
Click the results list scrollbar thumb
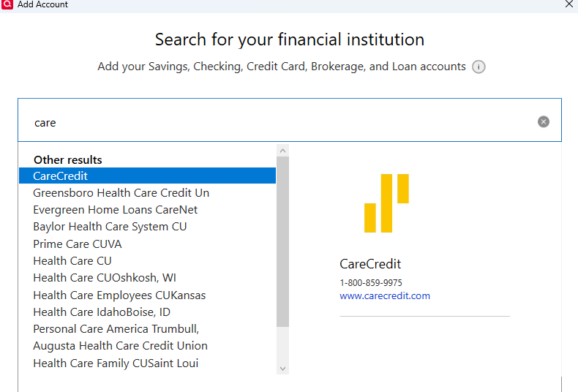point(282,241)
